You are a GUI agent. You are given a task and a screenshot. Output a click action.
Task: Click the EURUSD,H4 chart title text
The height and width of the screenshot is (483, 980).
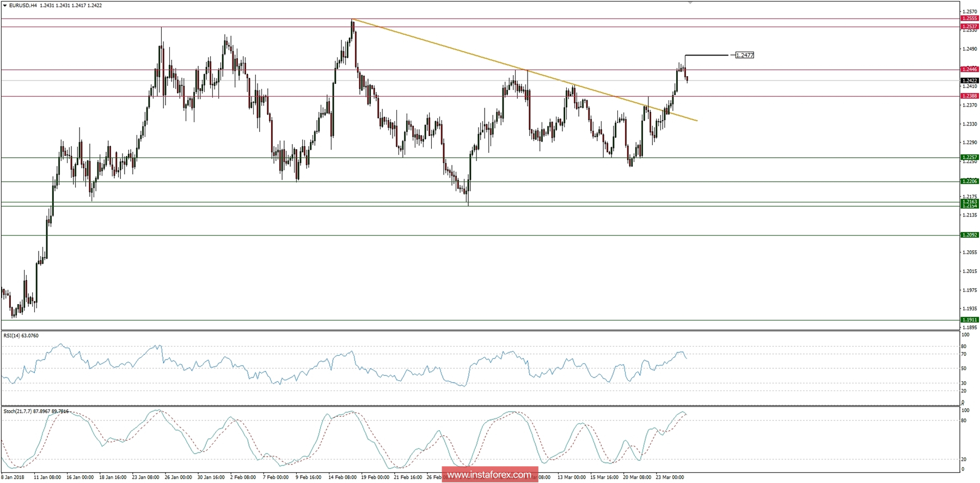pyautogui.click(x=23, y=5)
